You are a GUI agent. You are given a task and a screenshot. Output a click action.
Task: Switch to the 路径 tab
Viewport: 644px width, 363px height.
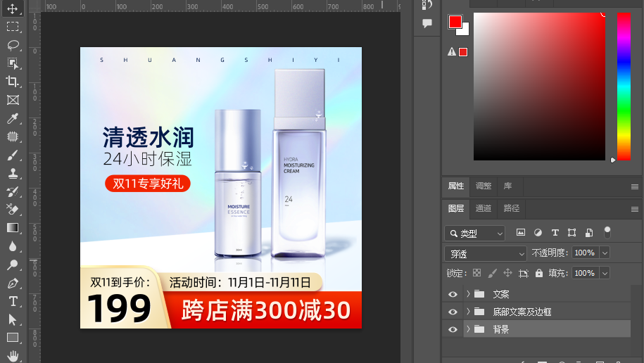point(512,208)
